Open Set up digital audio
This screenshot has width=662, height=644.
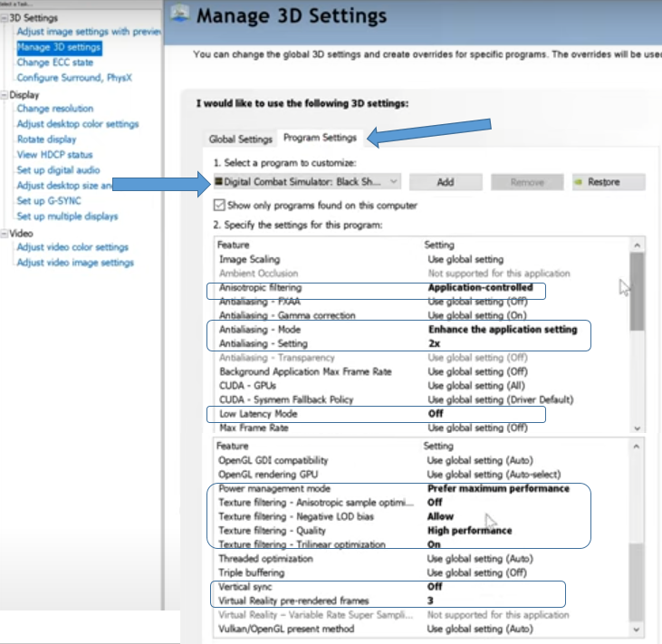(58, 170)
